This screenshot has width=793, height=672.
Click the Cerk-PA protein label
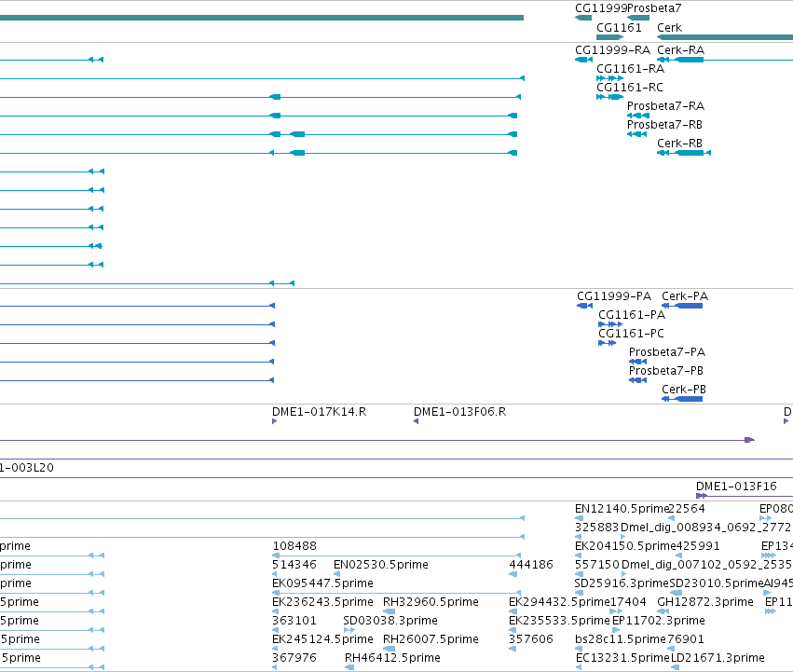(x=685, y=296)
